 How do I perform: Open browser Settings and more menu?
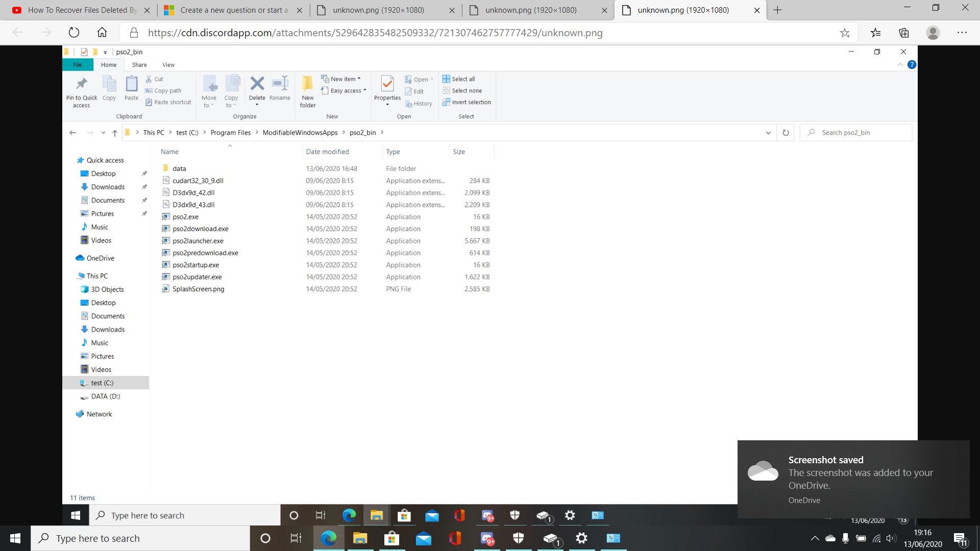(962, 33)
